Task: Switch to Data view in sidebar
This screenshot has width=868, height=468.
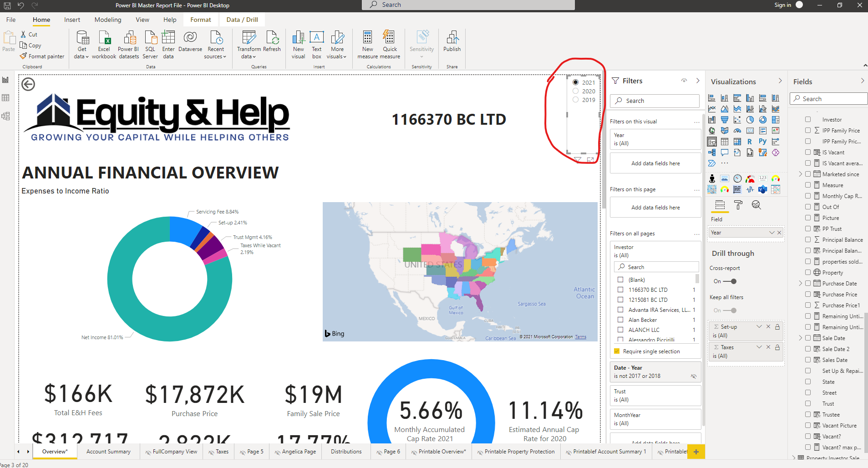Action: coord(5,98)
